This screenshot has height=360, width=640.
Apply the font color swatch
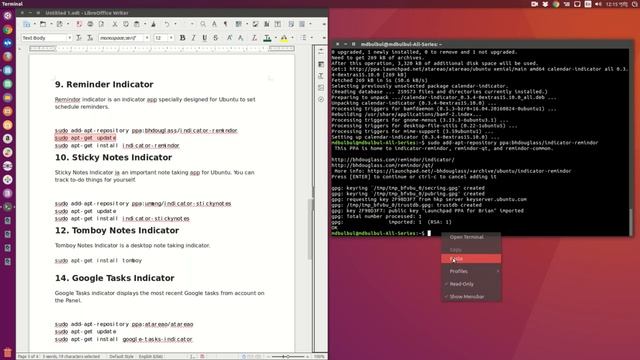click(x=267, y=38)
